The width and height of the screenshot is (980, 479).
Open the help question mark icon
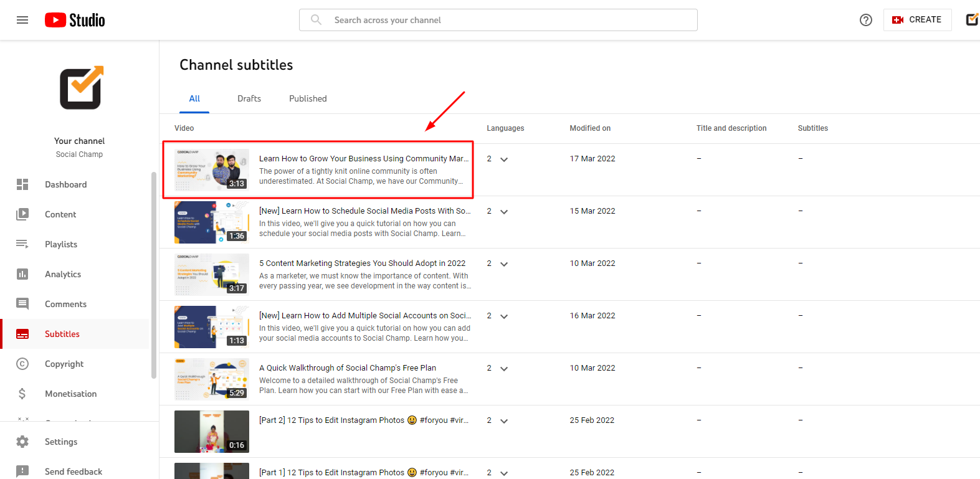[866, 20]
